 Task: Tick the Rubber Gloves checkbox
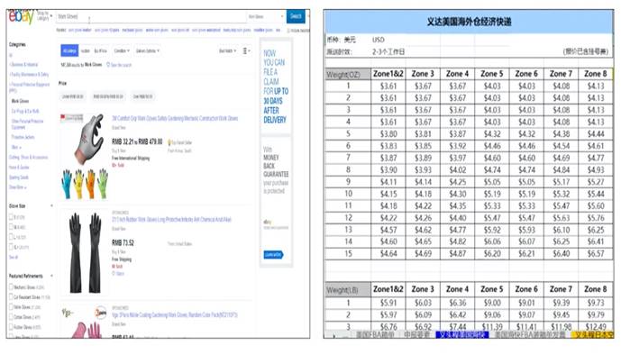(11, 327)
